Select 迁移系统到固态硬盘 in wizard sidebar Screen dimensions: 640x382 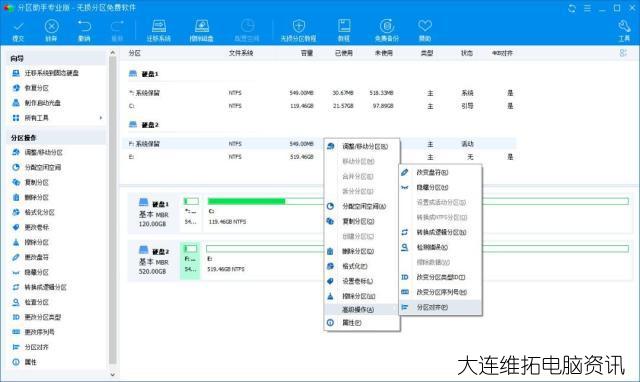pyautogui.click(x=52, y=73)
